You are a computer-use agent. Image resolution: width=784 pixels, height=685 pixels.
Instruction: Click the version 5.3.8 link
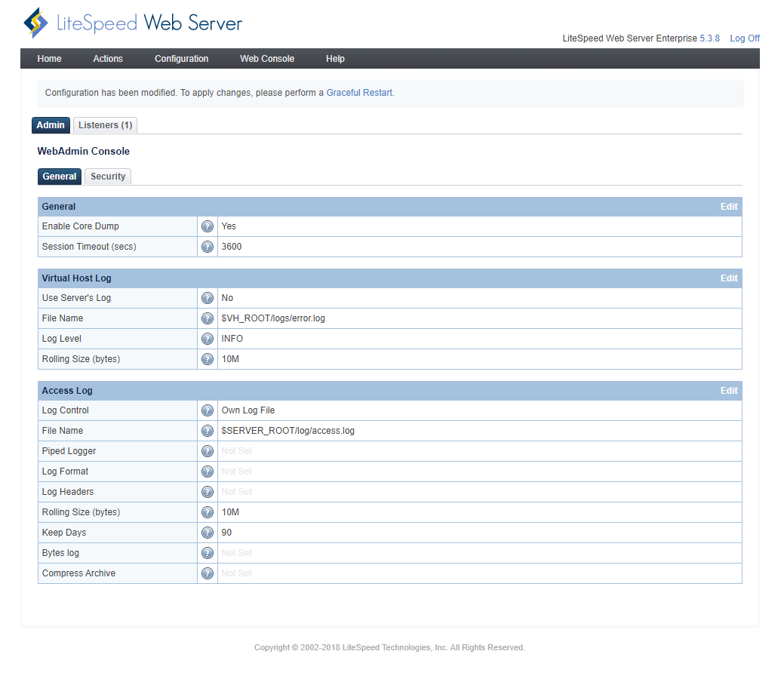[x=709, y=38]
